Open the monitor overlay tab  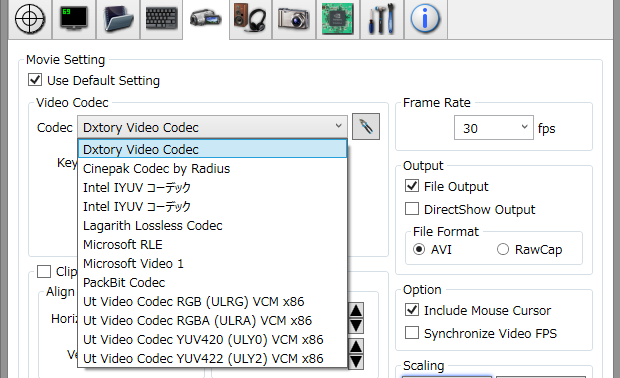74,19
